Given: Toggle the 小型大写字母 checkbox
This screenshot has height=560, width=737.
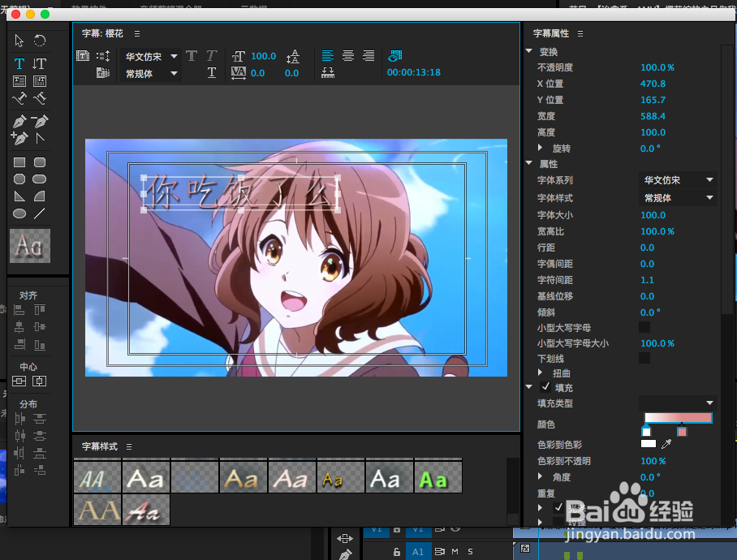Looking at the screenshot, I should (x=644, y=327).
